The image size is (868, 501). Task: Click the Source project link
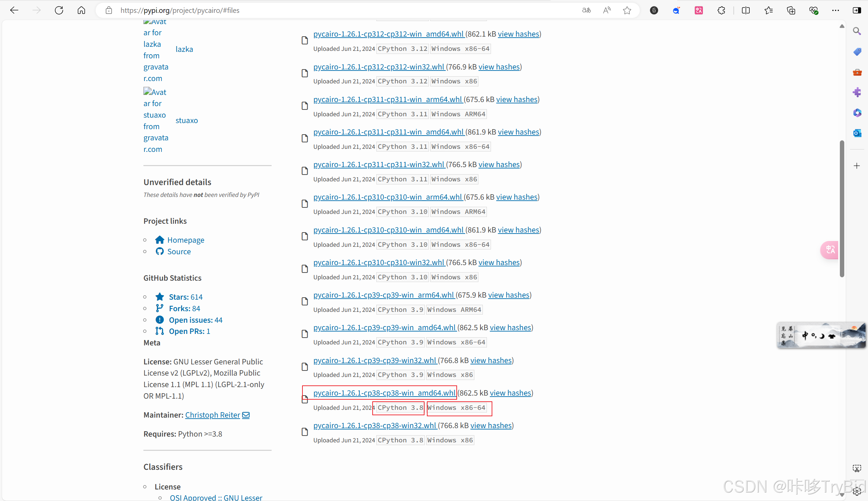coord(179,251)
